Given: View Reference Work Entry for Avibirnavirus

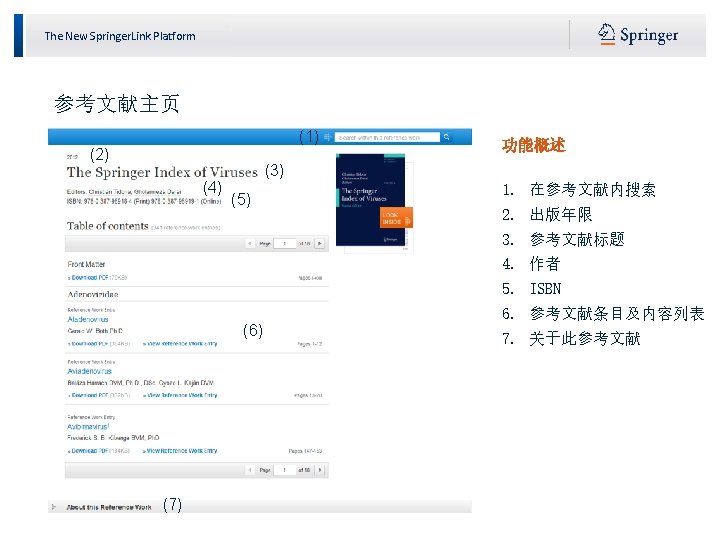Looking at the screenshot, I should pyautogui.click(x=180, y=451).
